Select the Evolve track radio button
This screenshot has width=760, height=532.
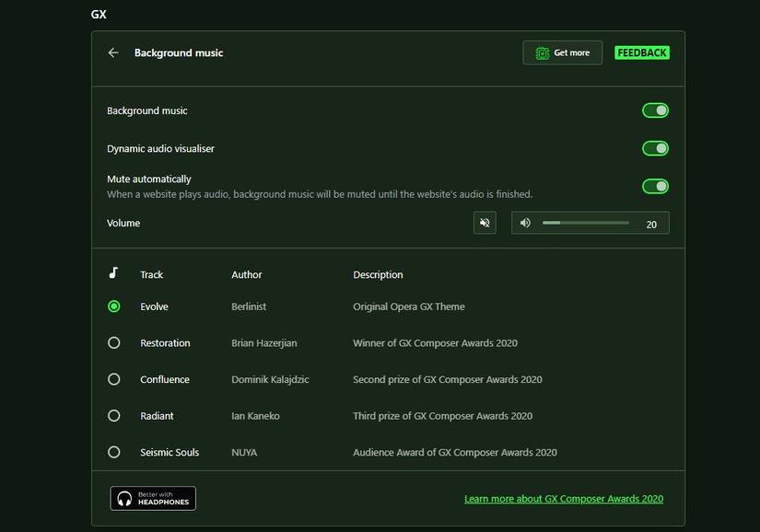coord(114,306)
